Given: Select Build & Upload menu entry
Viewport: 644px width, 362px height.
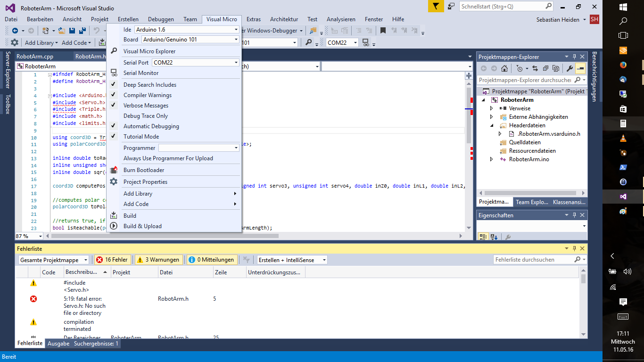Looking at the screenshot, I should click(142, 226).
